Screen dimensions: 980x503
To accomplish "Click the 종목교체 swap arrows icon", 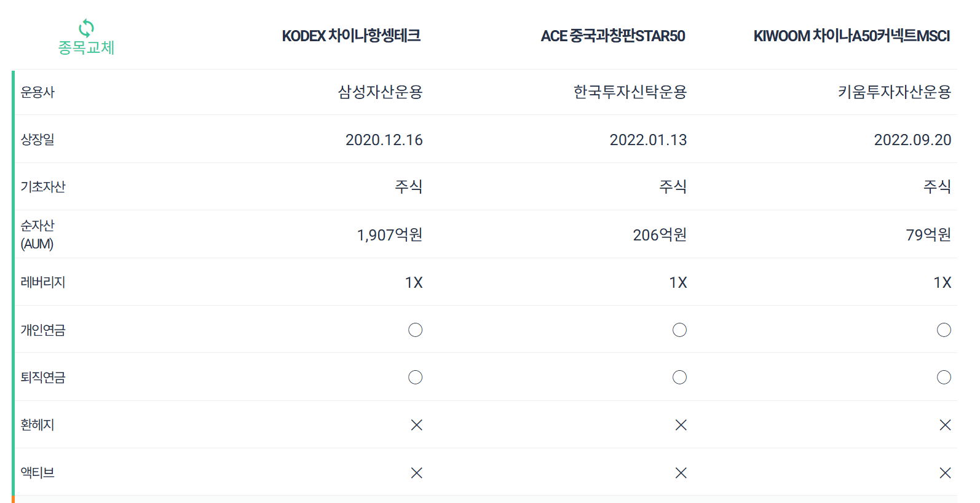I will click(86, 28).
